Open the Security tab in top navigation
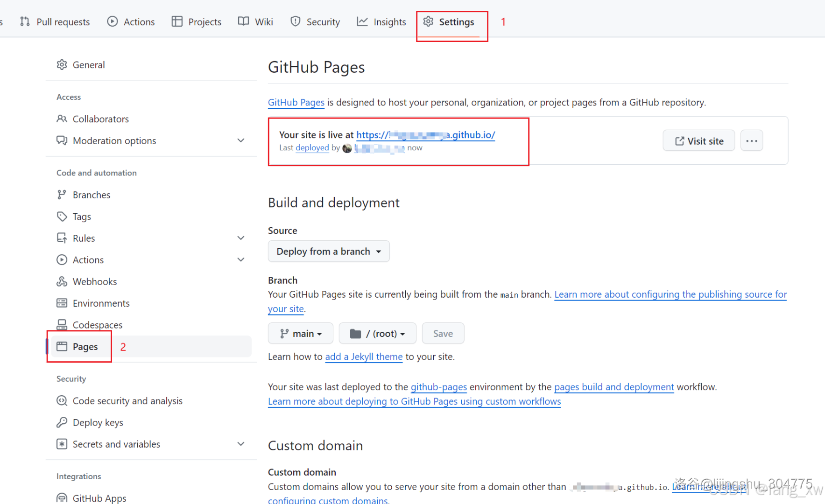This screenshot has width=825, height=504. click(315, 22)
